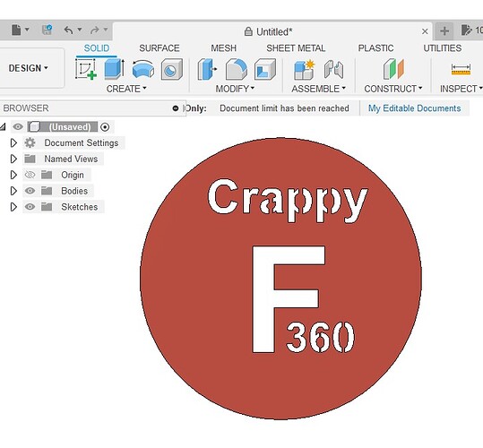Image resolution: width=483 pixels, height=448 pixels.
Task: Switch to the SHEET METAL tab
Action: (296, 48)
